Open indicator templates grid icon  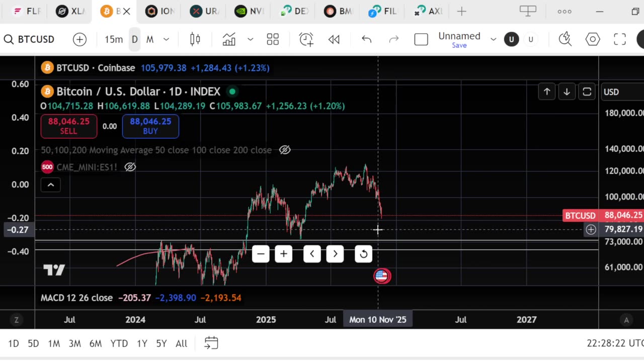tap(273, 39)
